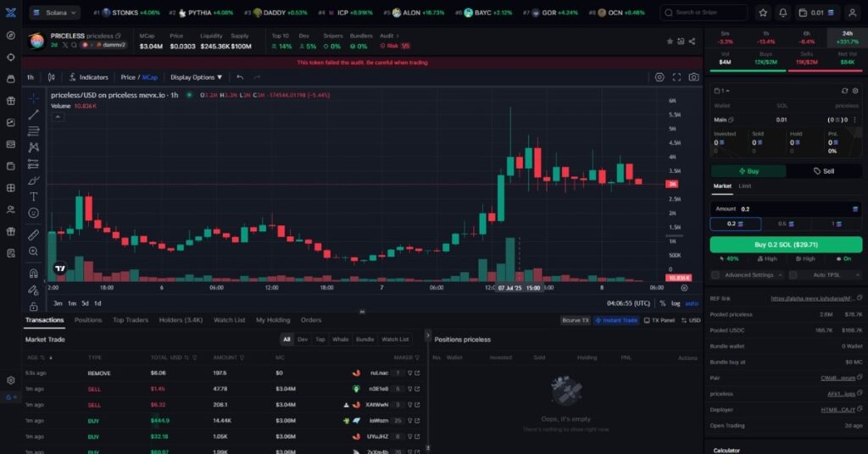Share the PRICELESS token page
This screenshot has height=454, width=868.
point(692,42)
